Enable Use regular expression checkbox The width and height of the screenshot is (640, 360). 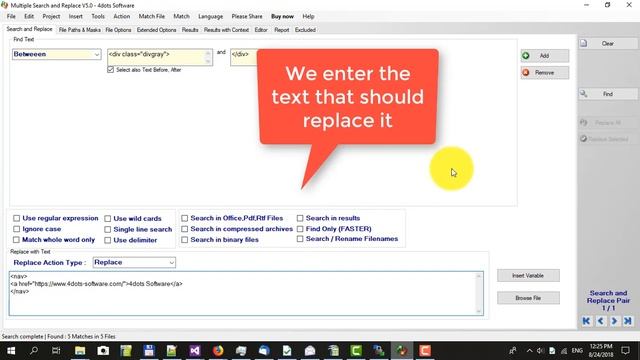click(x=17, y=218)
